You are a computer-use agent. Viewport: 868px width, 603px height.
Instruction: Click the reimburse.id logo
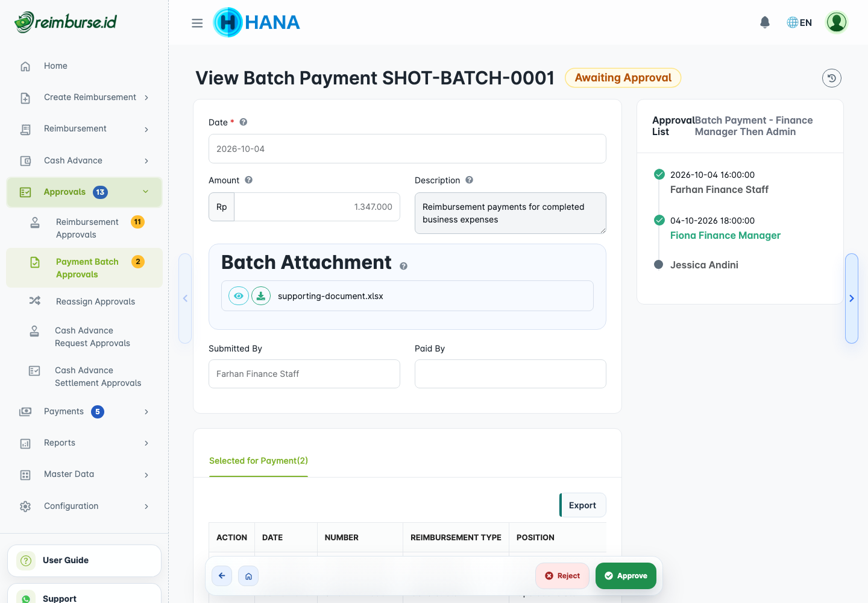[x=66, y=22]
